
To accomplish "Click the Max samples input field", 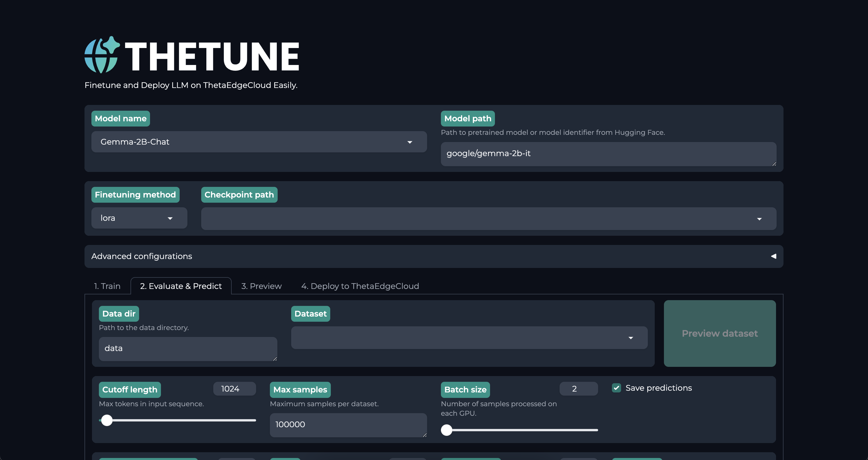I will point(348,425).
